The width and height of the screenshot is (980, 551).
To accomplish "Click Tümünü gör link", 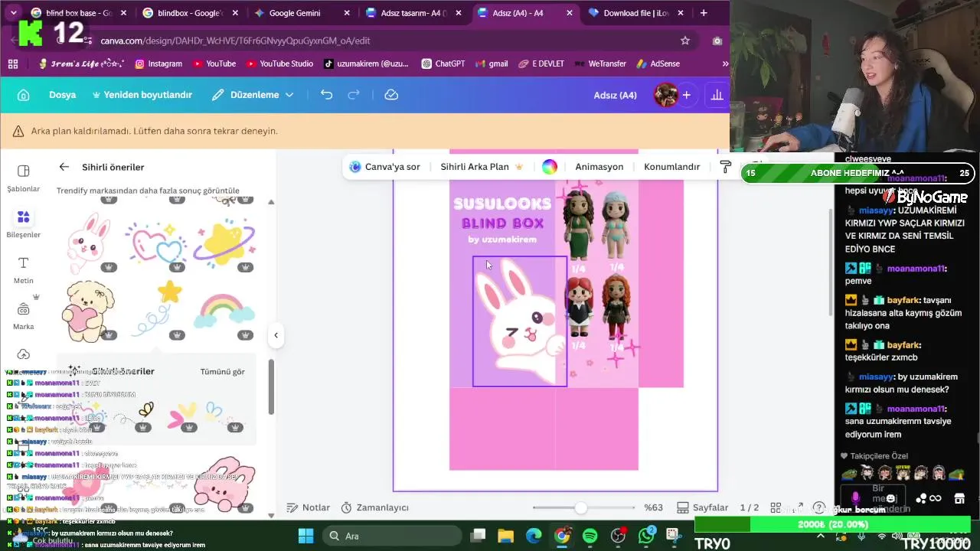I will pos(223,372).
